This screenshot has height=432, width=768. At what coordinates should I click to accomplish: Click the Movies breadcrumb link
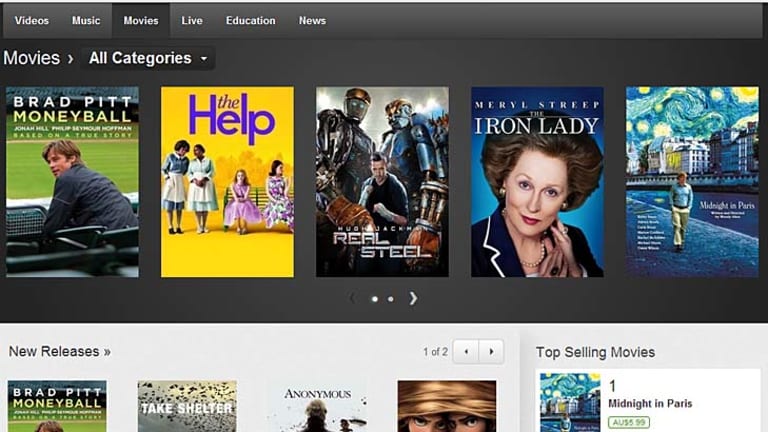click(x=31, y=58)
